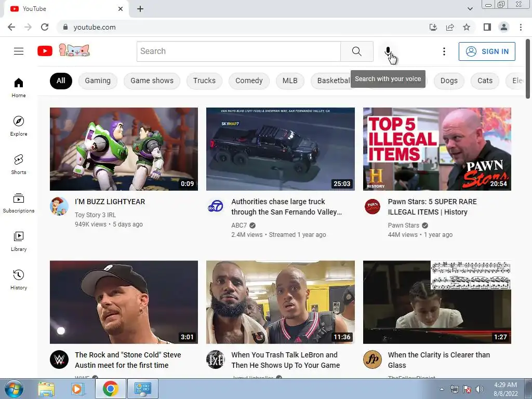
Task: Open Explore in sidebar
Action: (19, 126)
